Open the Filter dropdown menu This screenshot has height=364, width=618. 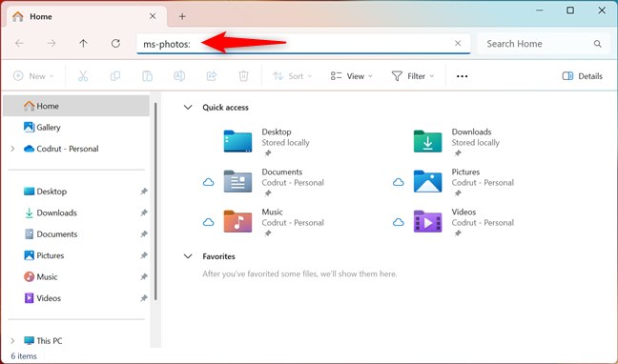point(413,76)
